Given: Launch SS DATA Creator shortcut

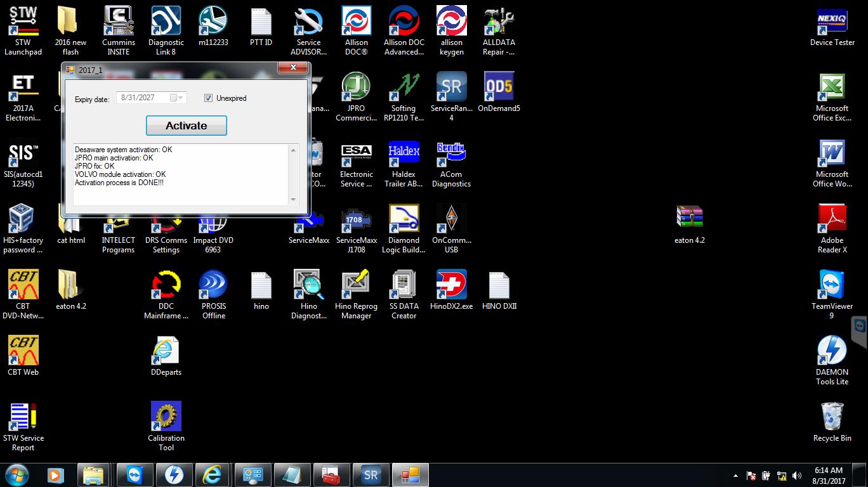Looking at the screenshot, I should (404, 294).
